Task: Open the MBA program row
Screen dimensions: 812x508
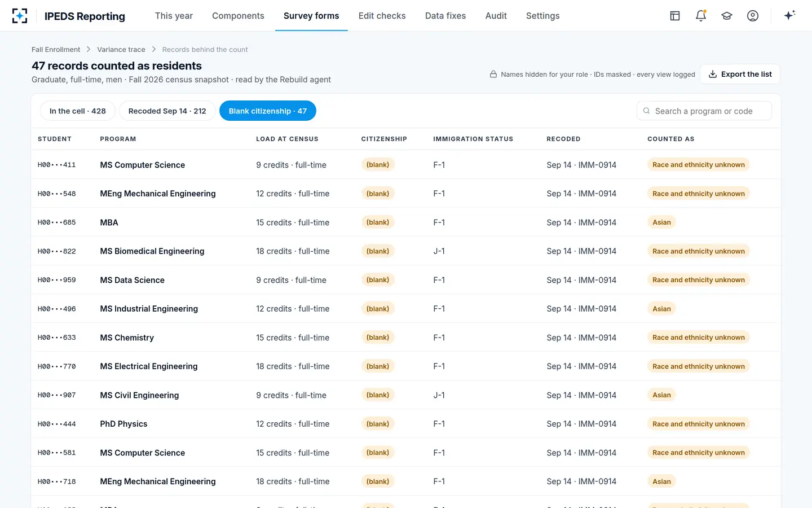Action: click(x=406, y=222)
